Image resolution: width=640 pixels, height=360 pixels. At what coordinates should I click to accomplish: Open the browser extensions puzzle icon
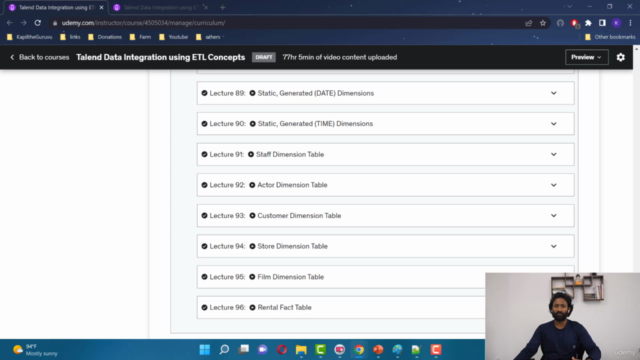588,23
